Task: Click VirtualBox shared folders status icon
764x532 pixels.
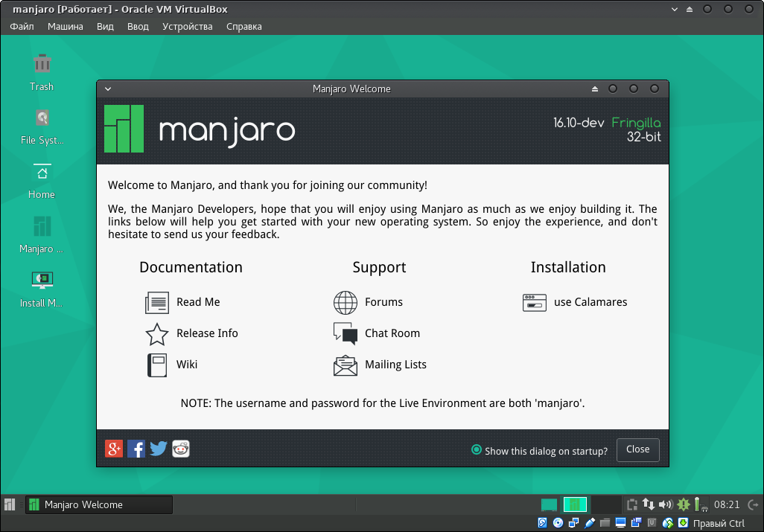Action: click(x=605, y=523)
